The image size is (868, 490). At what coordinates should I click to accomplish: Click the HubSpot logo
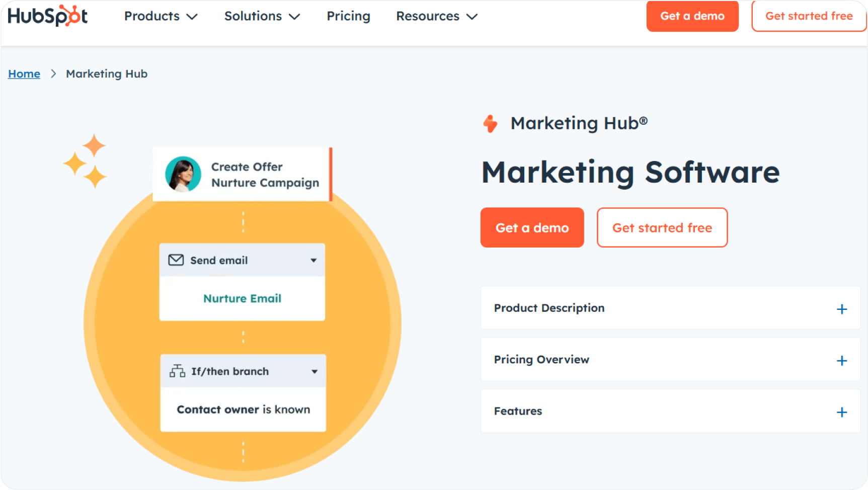[47, 16]
